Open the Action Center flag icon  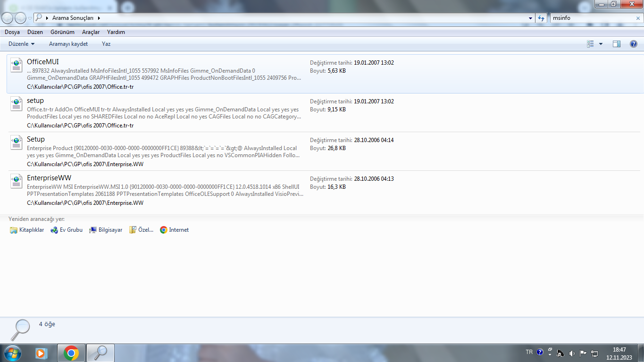(x=583, y=353)
